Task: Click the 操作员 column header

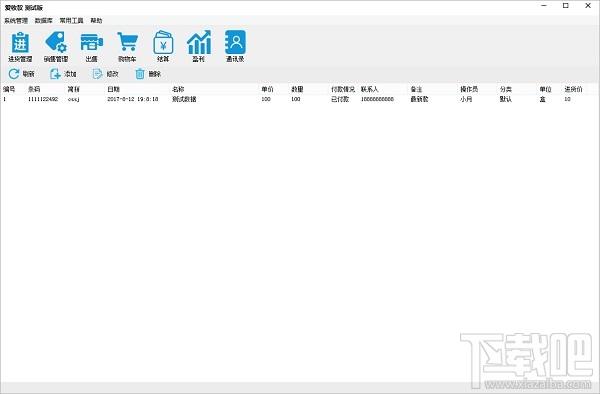Action: pyautogui.click(x=469, y=89)
